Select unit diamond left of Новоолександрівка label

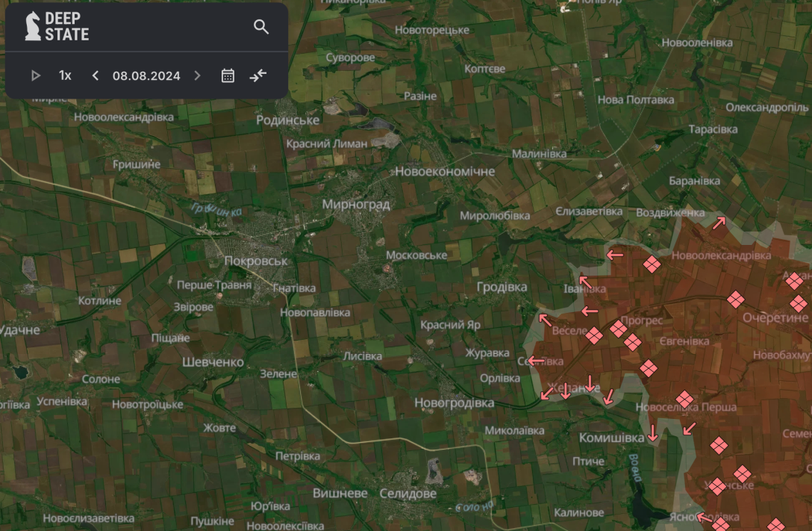(652, 264)
